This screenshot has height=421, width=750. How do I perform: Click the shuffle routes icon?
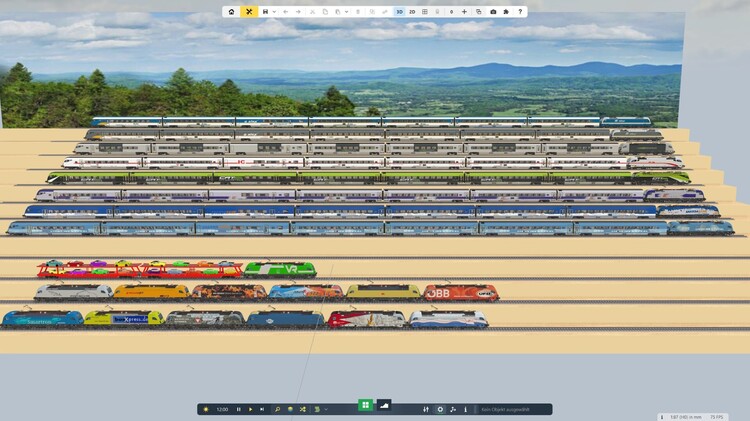click(x=302, y=410)
